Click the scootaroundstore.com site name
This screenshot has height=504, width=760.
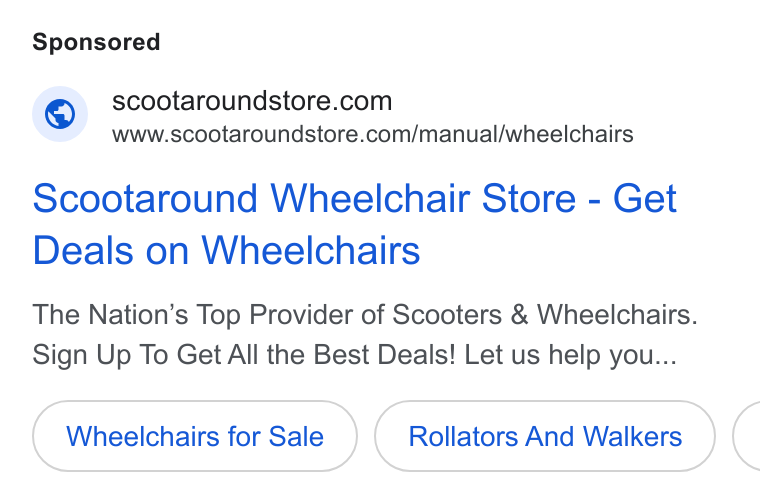point(252,101)
